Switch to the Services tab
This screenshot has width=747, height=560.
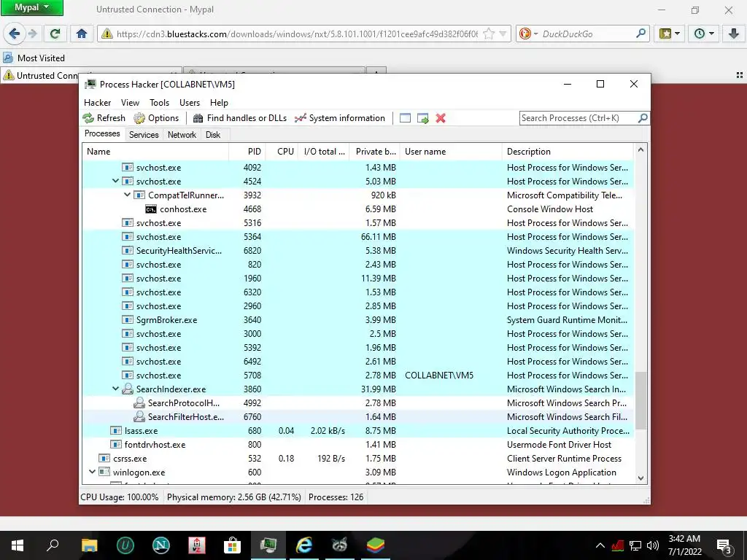144,135
